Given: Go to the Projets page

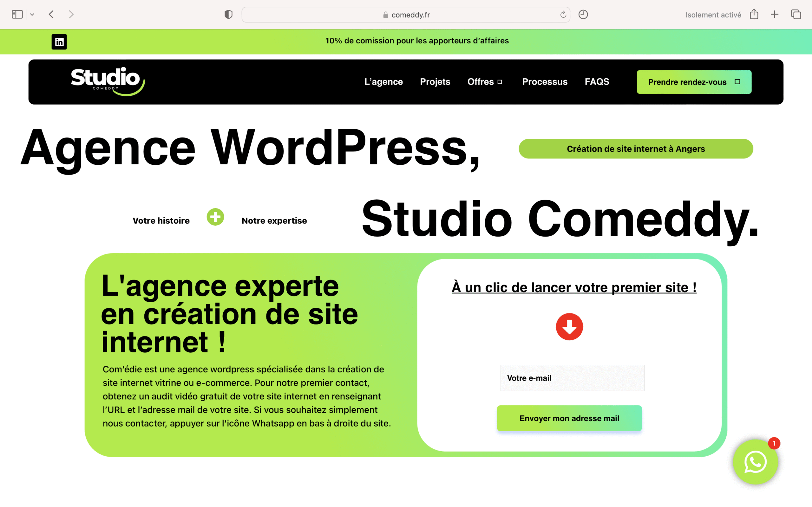Looking at the screenshot, I should click(435, 82).
